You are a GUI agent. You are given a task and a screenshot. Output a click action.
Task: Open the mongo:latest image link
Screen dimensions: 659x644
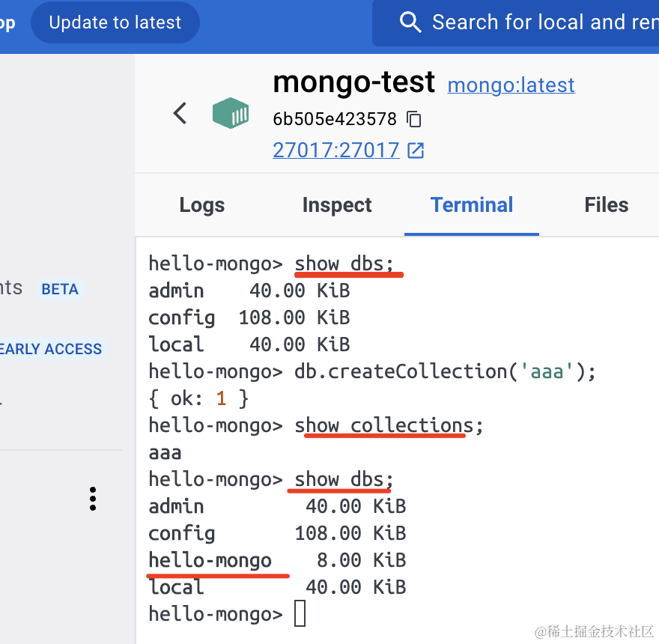pos(511,85)
